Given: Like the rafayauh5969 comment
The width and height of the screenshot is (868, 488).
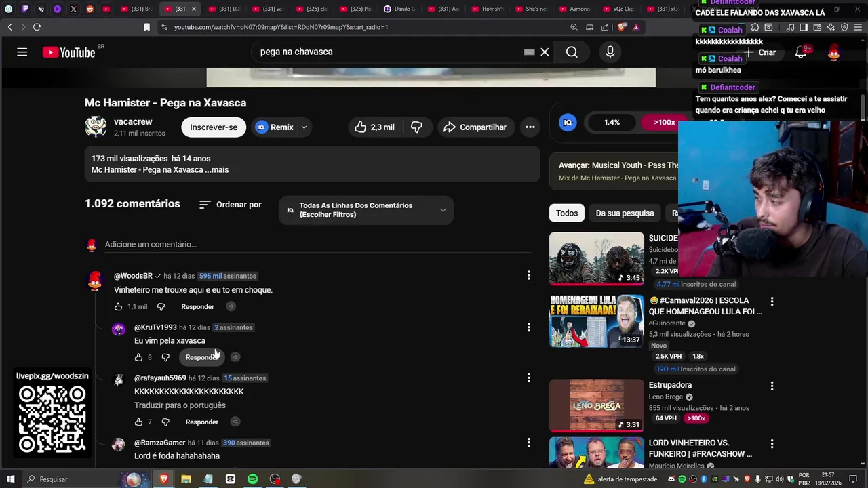Looking at the screenshot, I should coord(138,422).
